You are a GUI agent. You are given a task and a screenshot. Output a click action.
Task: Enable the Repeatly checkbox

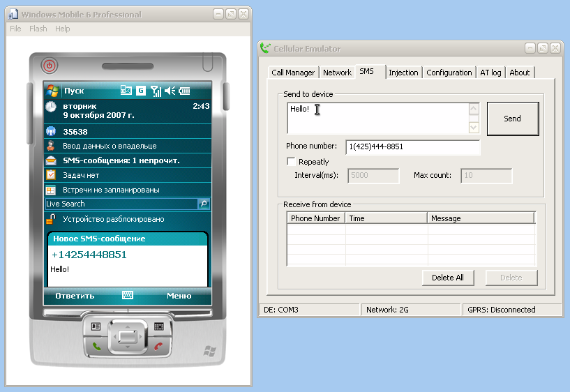coord(291,161)
